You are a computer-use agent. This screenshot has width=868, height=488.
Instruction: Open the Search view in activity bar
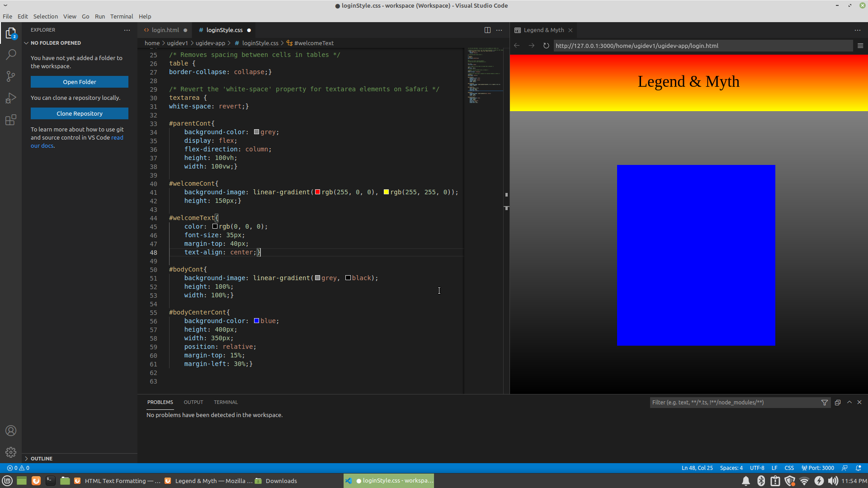point(11,55)
